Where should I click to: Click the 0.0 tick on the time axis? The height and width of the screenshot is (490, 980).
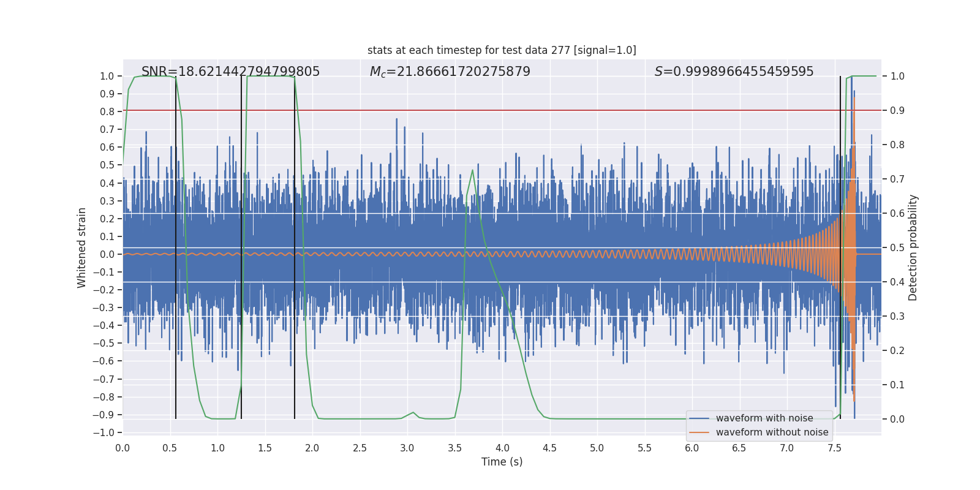click(x=123, y=448)
